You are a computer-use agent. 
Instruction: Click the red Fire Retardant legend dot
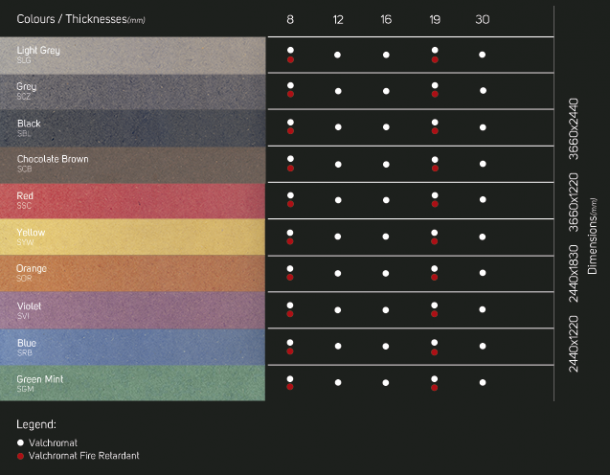point(21,455)
